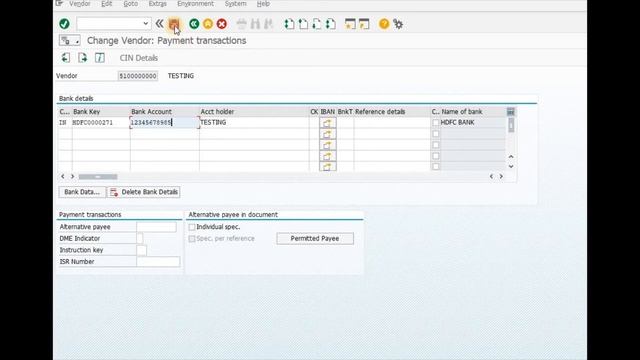Go to First Page icon

click(x=289, y=24)
